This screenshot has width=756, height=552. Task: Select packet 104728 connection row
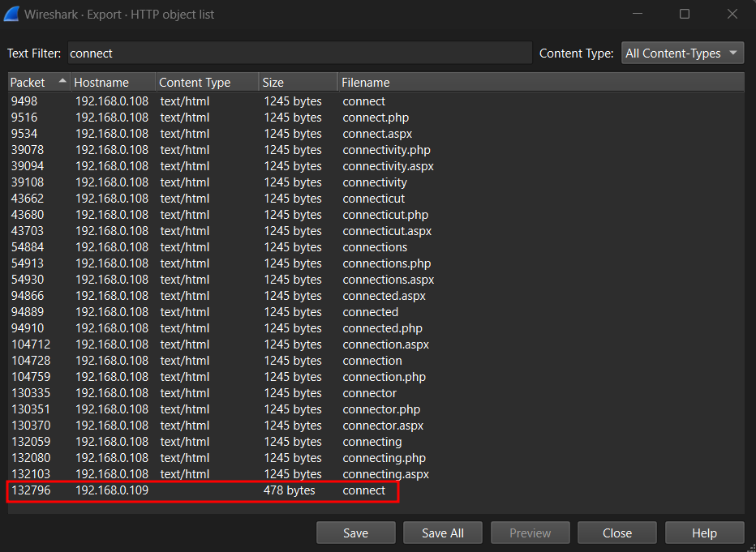pos(376,361)
